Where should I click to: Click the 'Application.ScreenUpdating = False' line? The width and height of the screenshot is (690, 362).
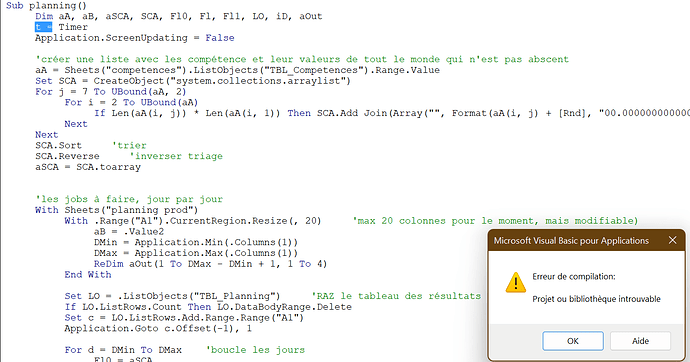point(135,38)
